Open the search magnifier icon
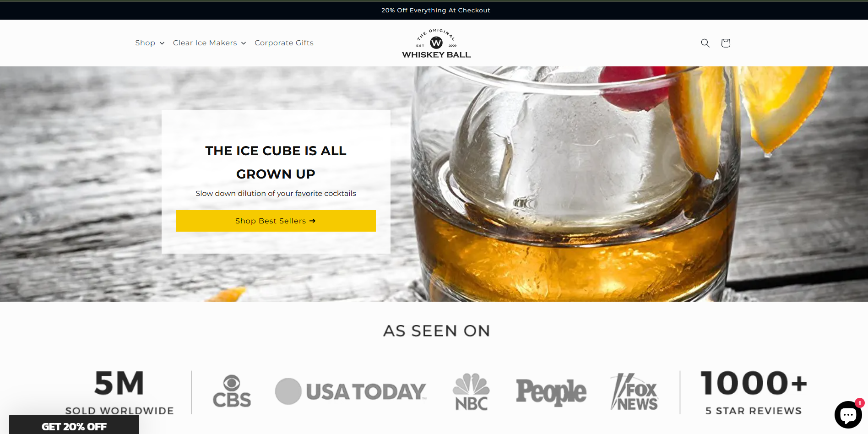Screen dimensions: 868x434 705,43
